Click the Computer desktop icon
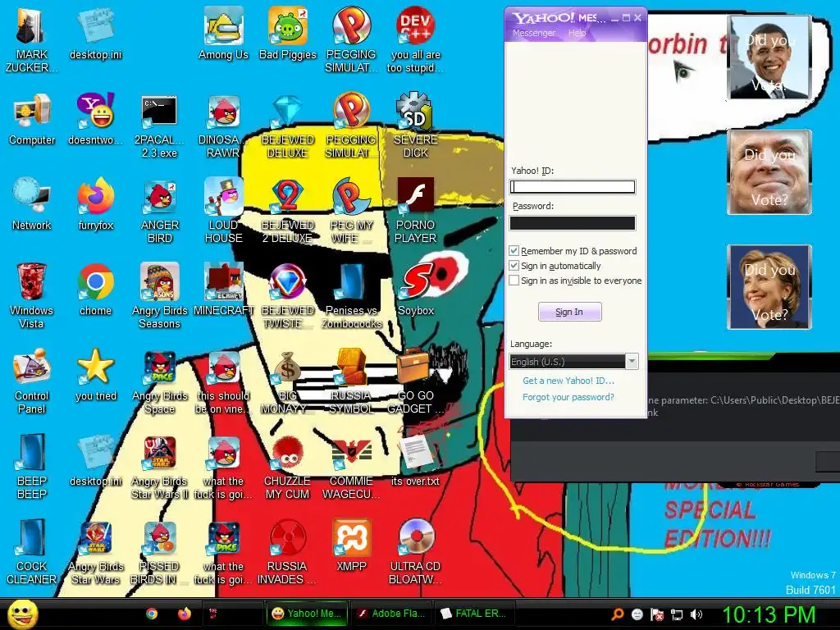This screenshot has width=840, height=630. (32, 119)
